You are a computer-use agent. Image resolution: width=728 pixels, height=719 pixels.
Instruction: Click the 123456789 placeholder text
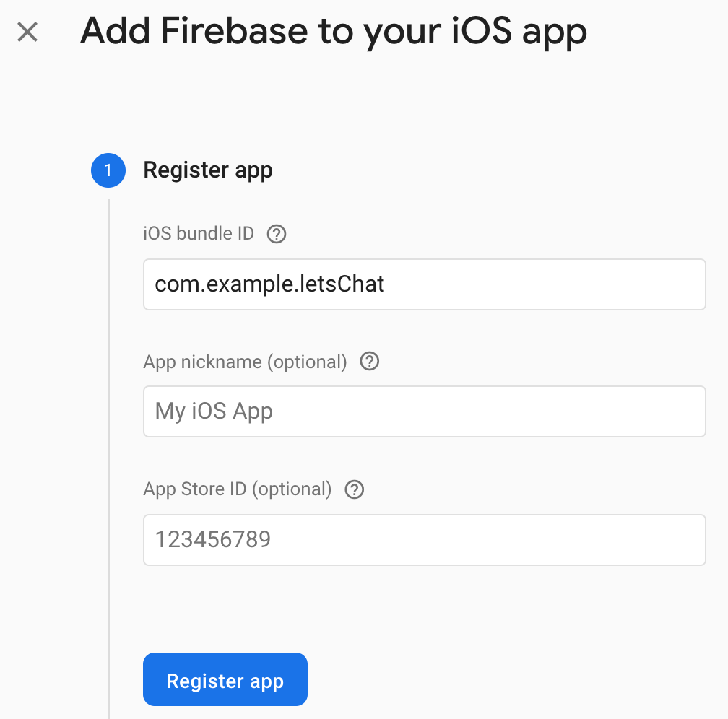(212, 539)
